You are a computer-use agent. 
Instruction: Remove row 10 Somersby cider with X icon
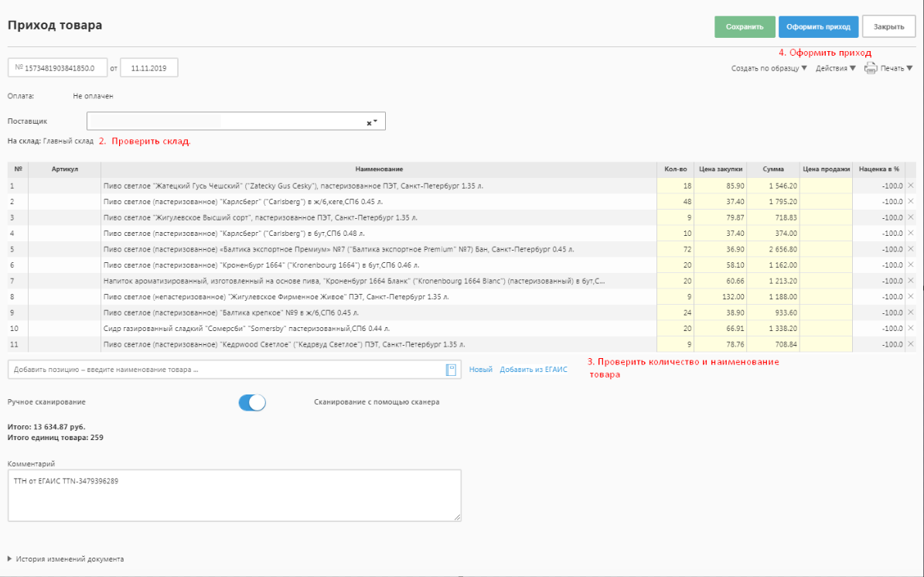[910, 328]
